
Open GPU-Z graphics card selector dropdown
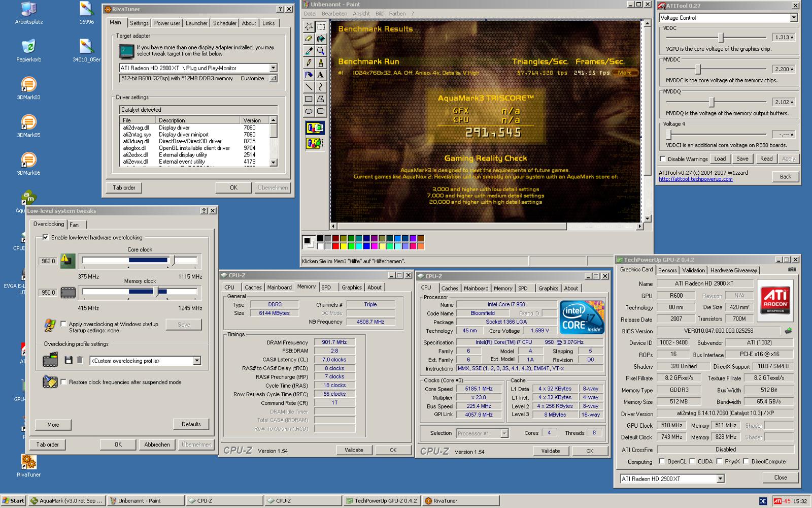pyautogui.click(x=720, y=479)
